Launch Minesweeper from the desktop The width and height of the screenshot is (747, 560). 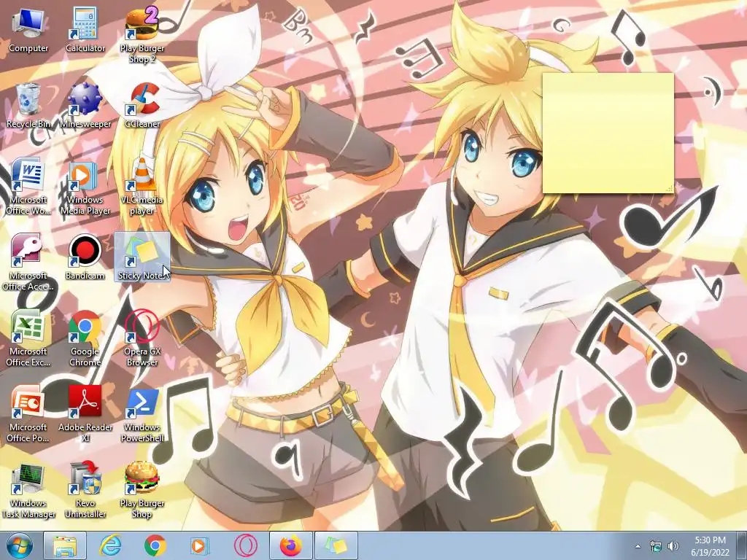[85, 105]
